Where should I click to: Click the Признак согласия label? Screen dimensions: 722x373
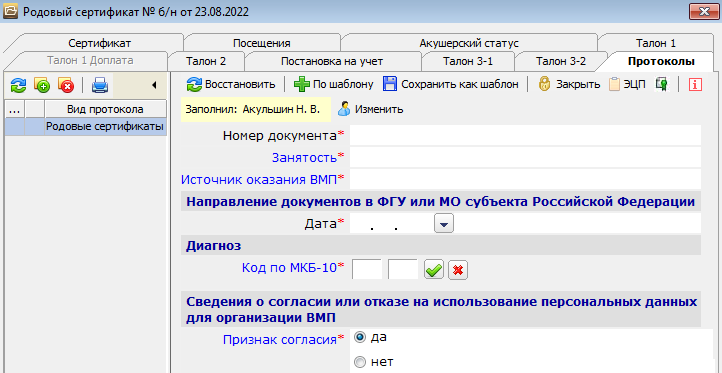(280, 340)
